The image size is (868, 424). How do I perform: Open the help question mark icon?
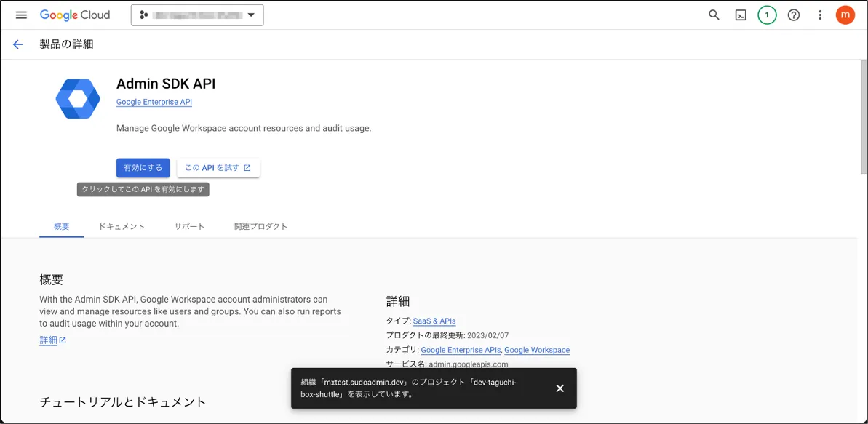coord(794,15)
